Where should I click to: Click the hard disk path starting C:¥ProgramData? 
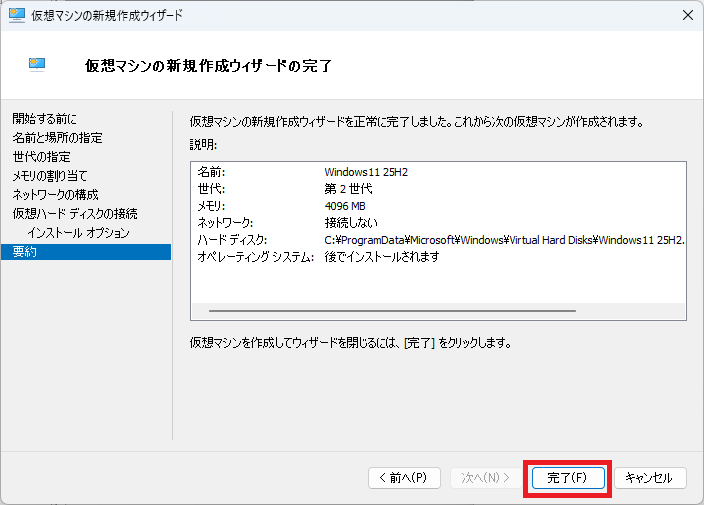[504, 240]
